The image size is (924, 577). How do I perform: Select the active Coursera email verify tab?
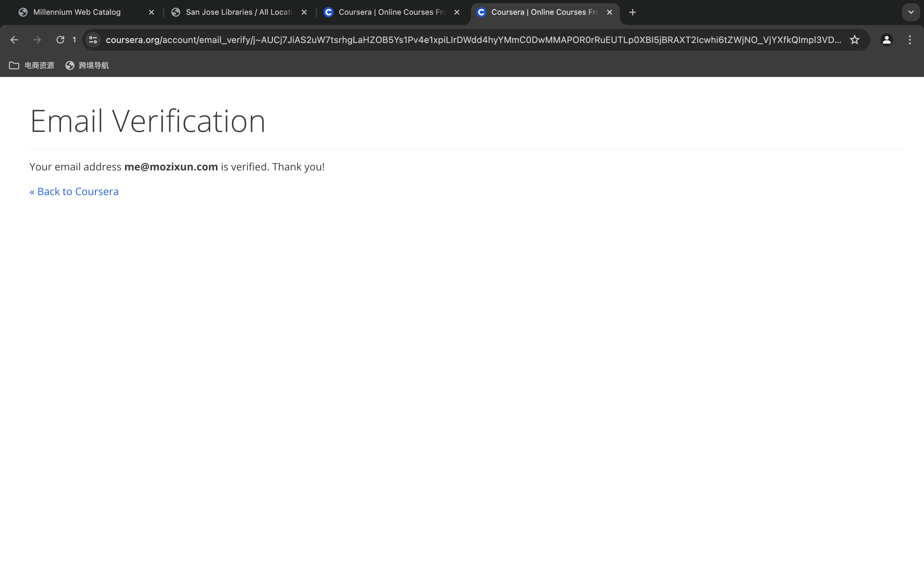544,12
